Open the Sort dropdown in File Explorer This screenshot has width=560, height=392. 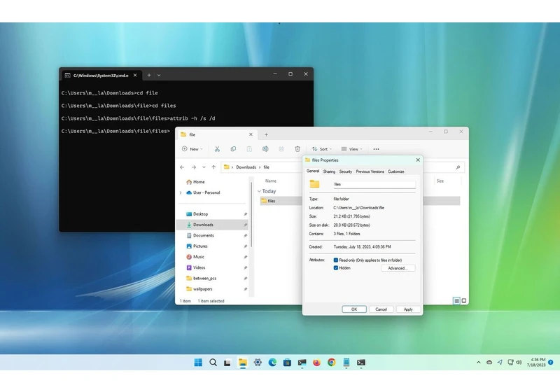[x=322, y=149]
